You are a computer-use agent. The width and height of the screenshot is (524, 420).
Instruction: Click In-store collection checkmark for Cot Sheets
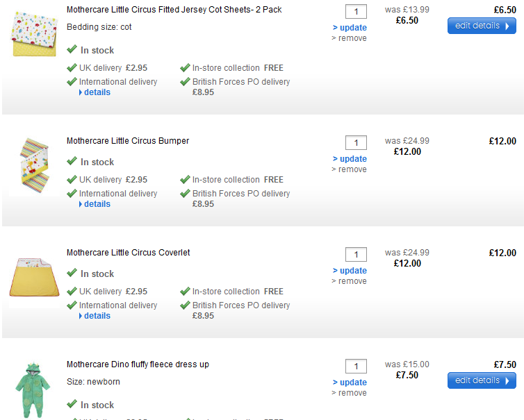pyautogui.click(x=185, y=68)
